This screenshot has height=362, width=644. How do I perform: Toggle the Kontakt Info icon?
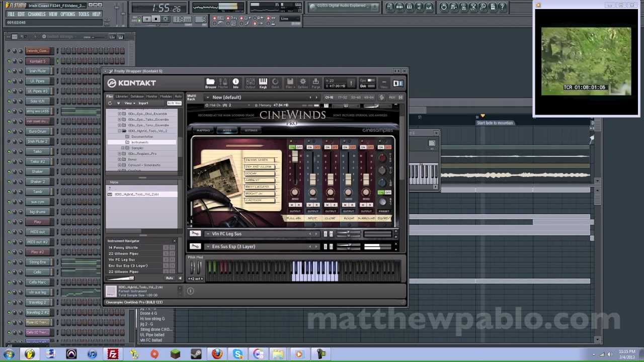pyautogui.click(x=235, y=83)
